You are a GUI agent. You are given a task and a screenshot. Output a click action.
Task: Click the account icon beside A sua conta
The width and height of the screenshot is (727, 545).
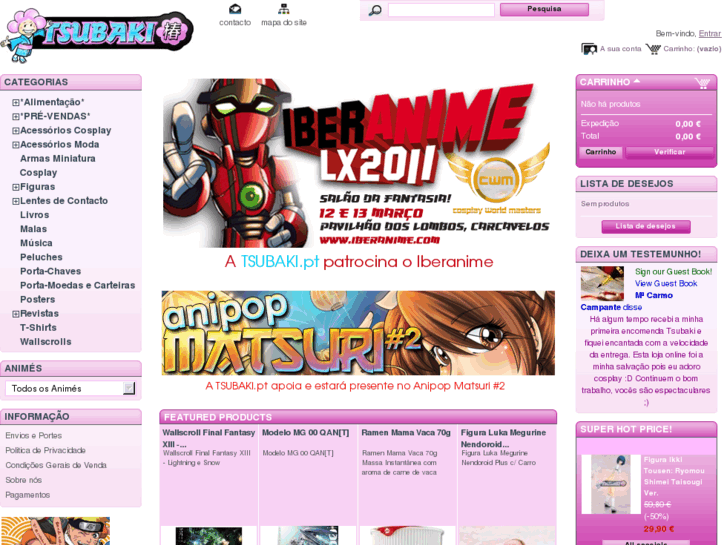tap(589, 49)
